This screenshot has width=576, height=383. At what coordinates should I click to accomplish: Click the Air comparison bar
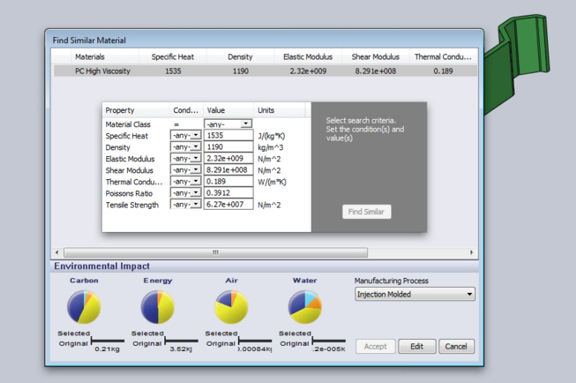tap(255, 341)
